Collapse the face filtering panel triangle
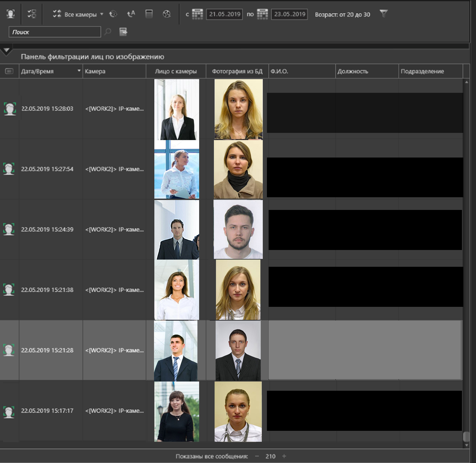 6,51
